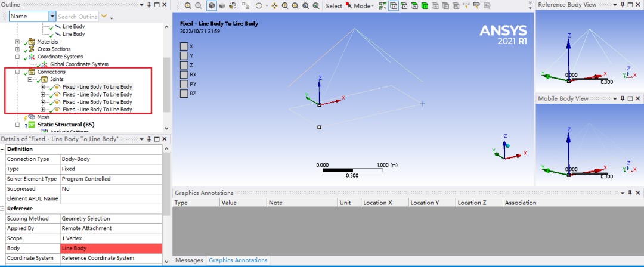Select the Mesh item in outline
The width and height of the screenshot is (644, 267).
click(x=43, y=117)
